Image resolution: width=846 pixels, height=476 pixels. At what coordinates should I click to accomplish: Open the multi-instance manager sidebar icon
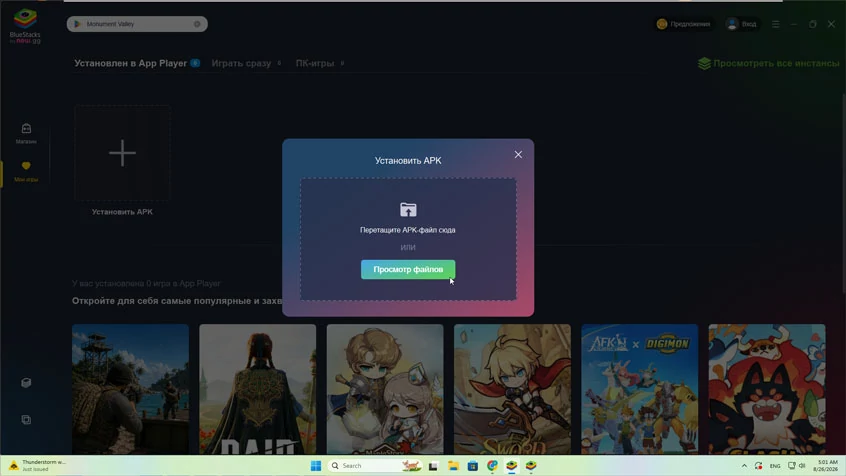pyautogui.click(x=26, y=383)
